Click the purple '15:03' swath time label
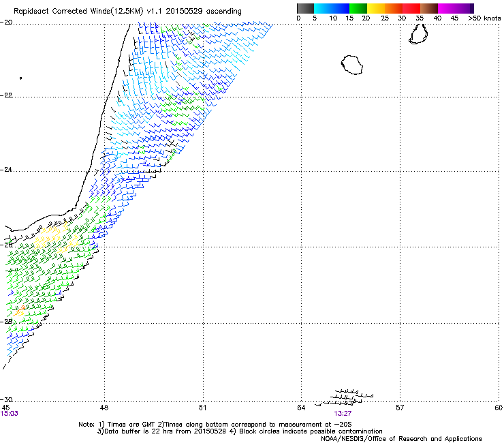 pyautogui.click(x=10, y=414)
